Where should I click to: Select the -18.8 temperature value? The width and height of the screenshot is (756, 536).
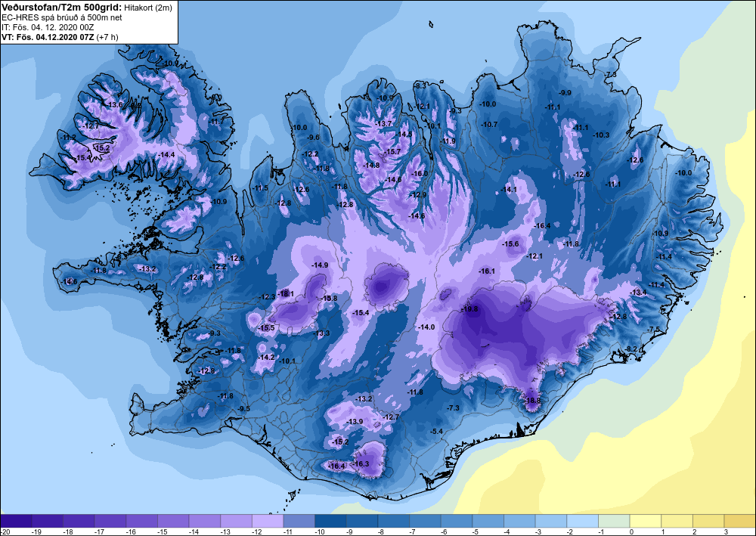click(x=533, y=401)
